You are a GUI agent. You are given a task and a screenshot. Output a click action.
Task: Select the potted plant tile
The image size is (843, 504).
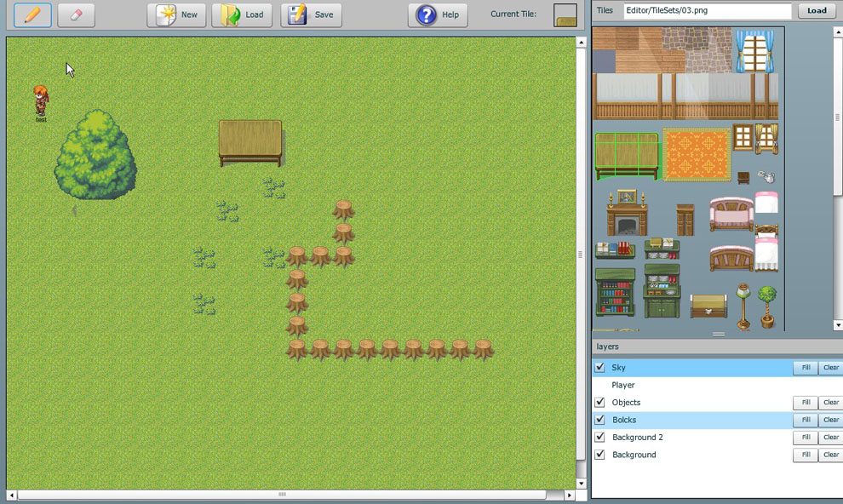coord(767,306)
